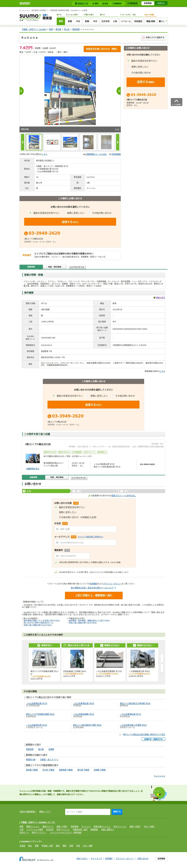187x868 pixels.
Task: Click the shield icon 情報の見方
Action: point(159,298)
